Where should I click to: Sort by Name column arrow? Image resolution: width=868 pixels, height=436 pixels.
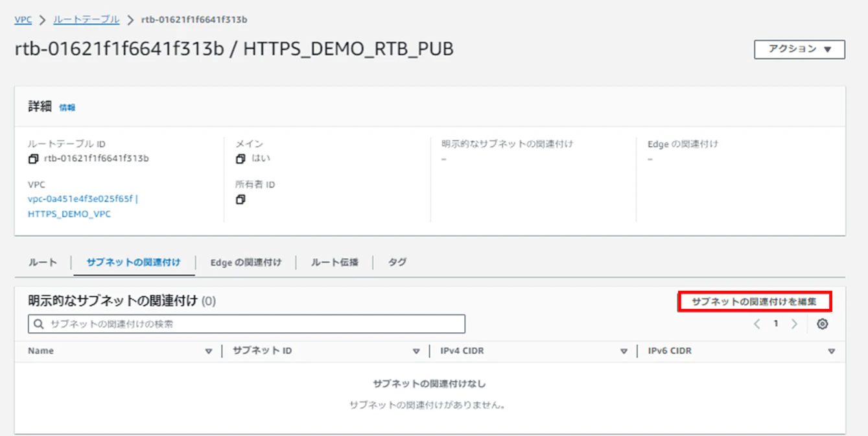209,352
